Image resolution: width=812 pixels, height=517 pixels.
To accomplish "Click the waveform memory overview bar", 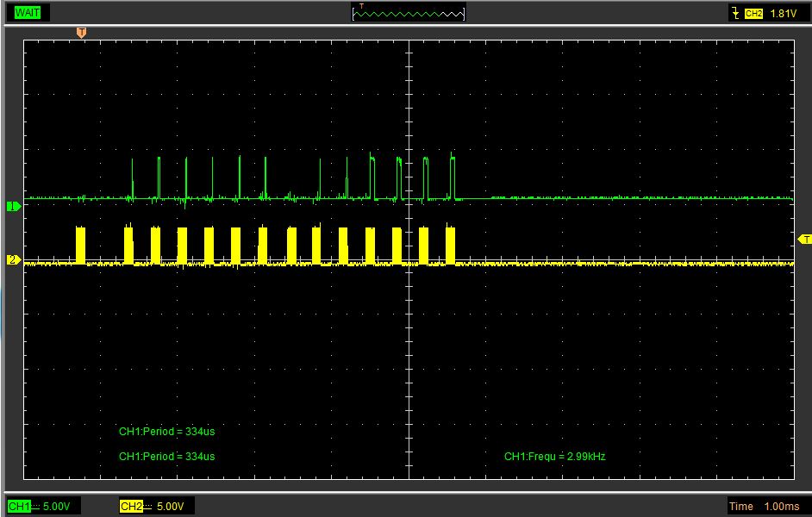I will coord(409,12).
